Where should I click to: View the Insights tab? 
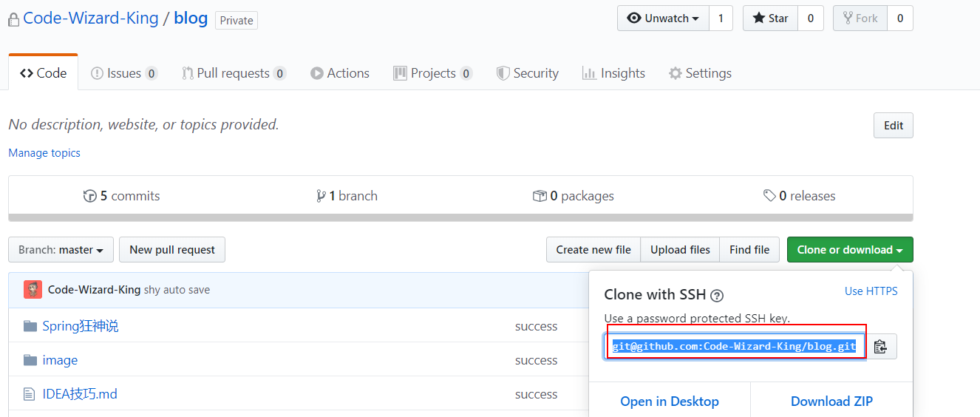click(x=614, y=73)
